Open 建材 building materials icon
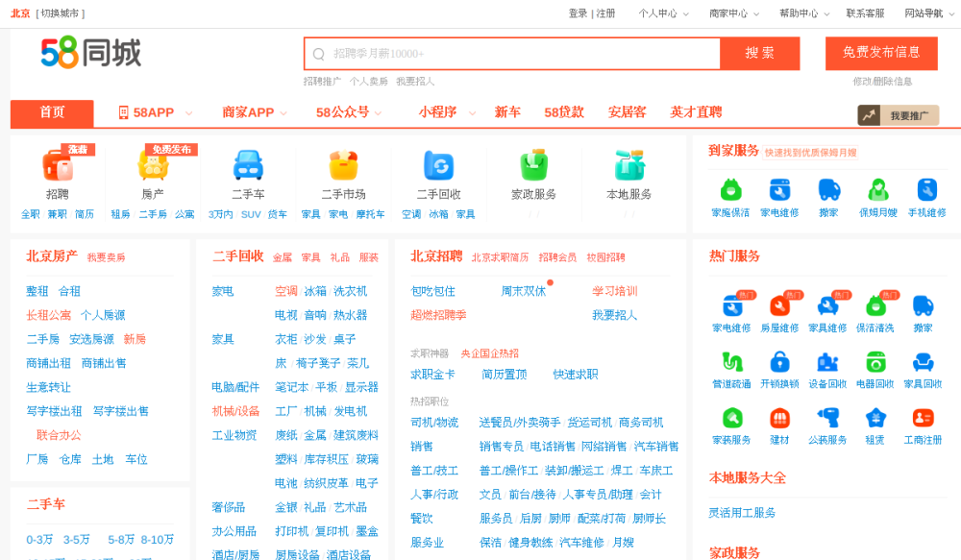The image size is (961, 560). 779,419
